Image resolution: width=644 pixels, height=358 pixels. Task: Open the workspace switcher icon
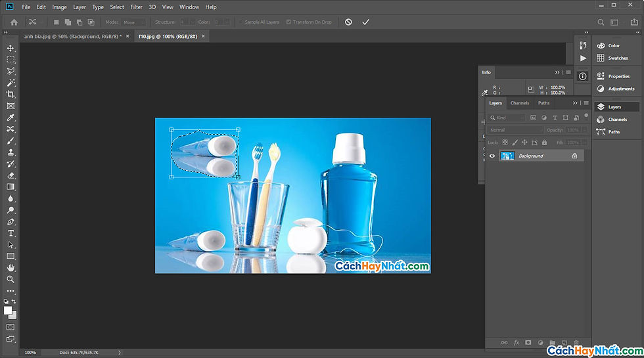pos(614,22)
